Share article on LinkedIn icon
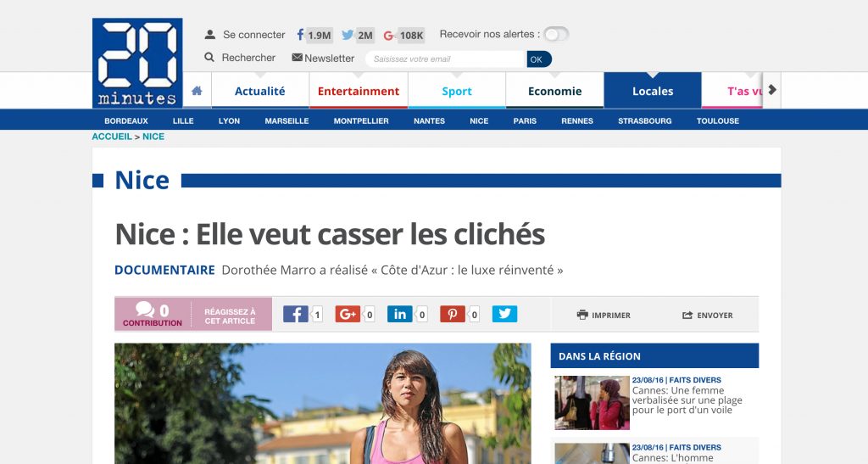The image size is (868, 464). 400,314
